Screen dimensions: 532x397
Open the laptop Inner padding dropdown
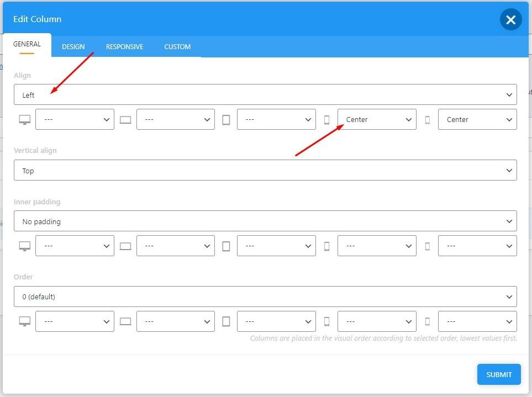pyautogui.click(x=176, y=246)
